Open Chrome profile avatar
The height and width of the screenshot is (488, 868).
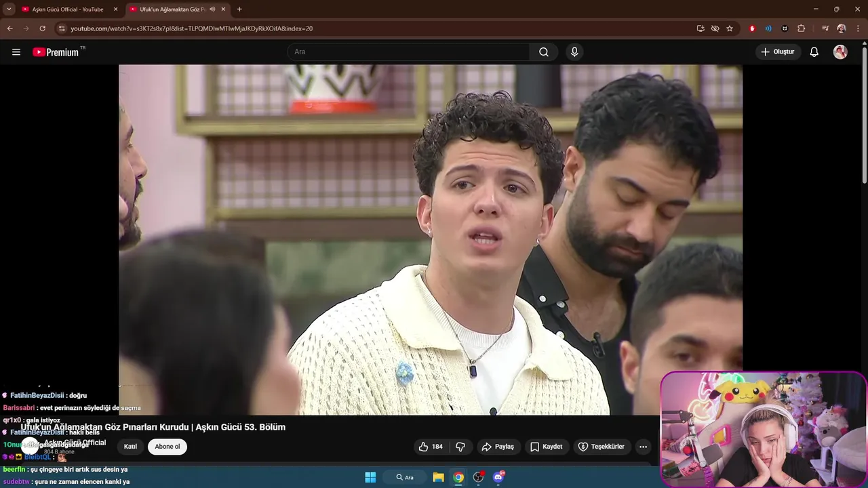click(x=842, y=28)
